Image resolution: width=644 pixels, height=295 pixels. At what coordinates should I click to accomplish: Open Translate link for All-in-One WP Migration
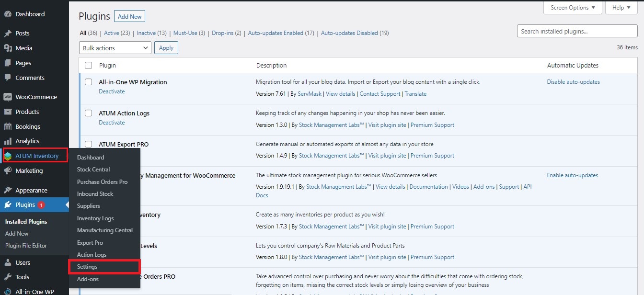tap(415, 94)
